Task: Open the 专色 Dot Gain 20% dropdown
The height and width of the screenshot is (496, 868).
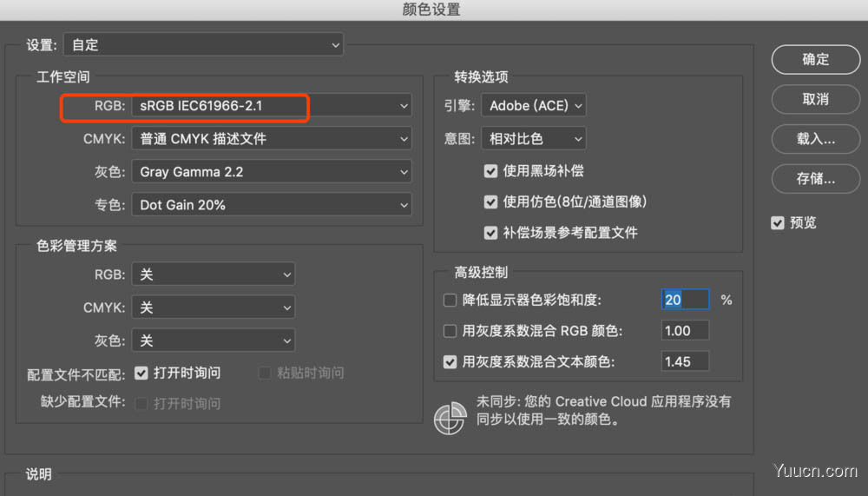Action: tap(272, 205)
